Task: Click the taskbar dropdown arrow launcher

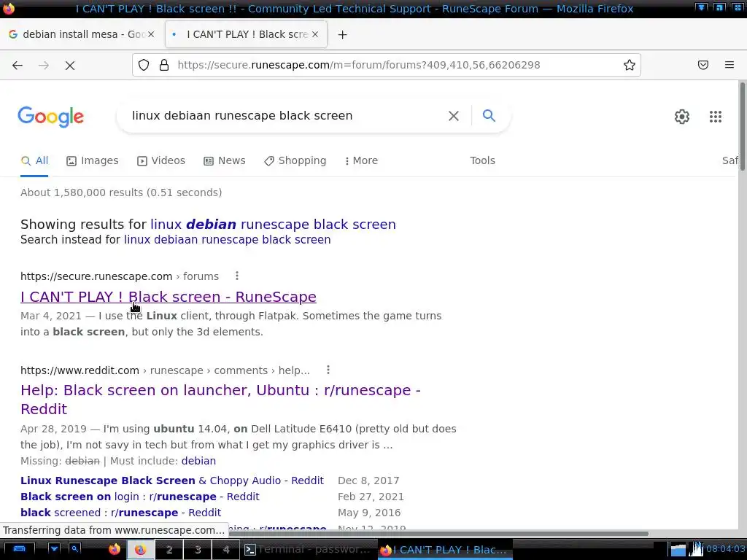Action: click(x=54, y=549)
